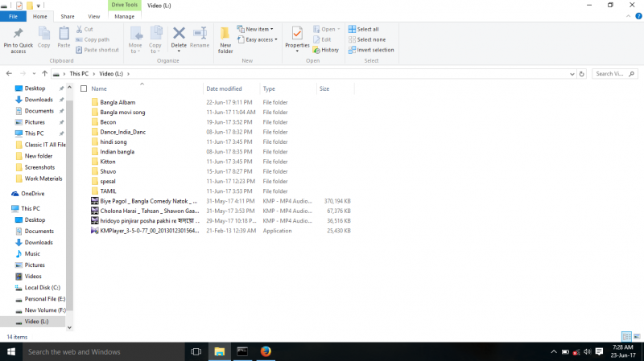644x361 pixels.
Task: Open Properties with checkmark icon
Action: click(297, 33)
